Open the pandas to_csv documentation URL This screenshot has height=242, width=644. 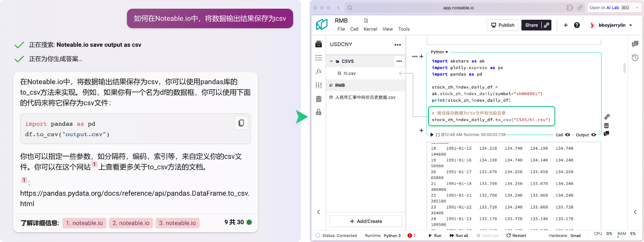(135, 198)
